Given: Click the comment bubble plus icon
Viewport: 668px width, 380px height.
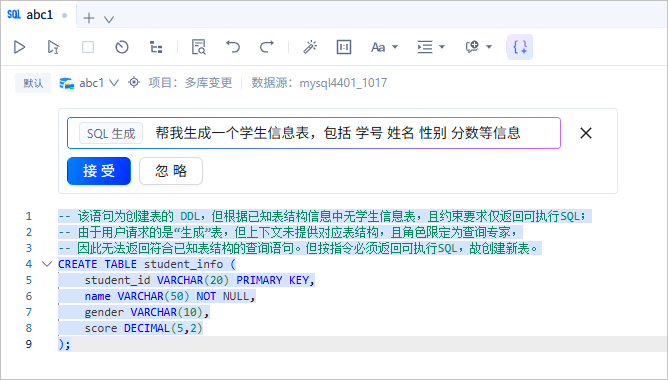Looking at the screenshot, I should click(x=472, y=47).
